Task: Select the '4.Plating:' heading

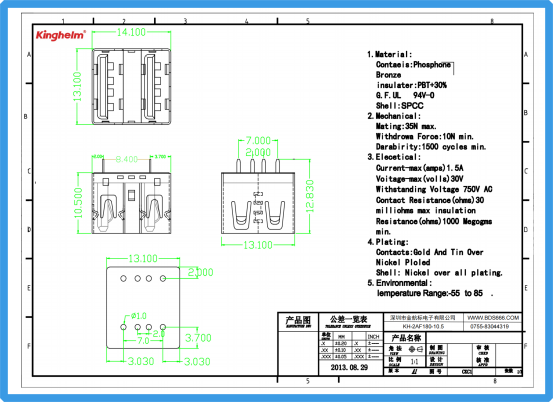Action: point(388,242)
